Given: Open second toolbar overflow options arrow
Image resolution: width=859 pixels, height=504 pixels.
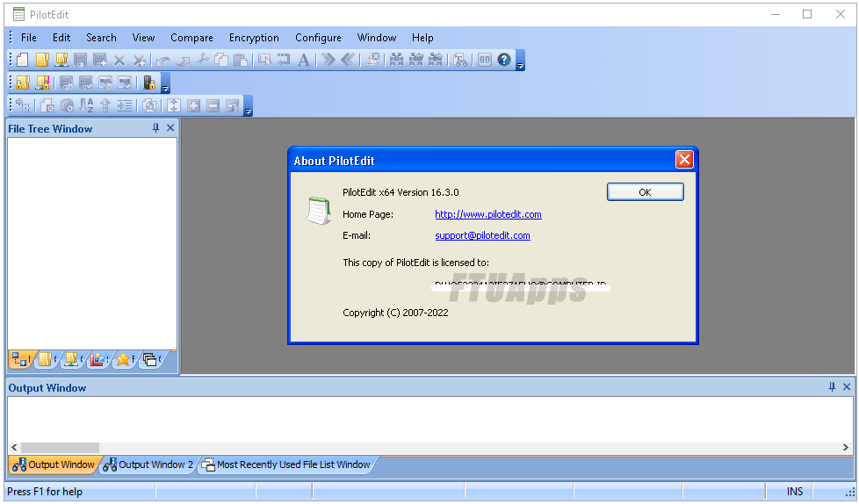Looking at the screenshot, I should coord(165,83).
